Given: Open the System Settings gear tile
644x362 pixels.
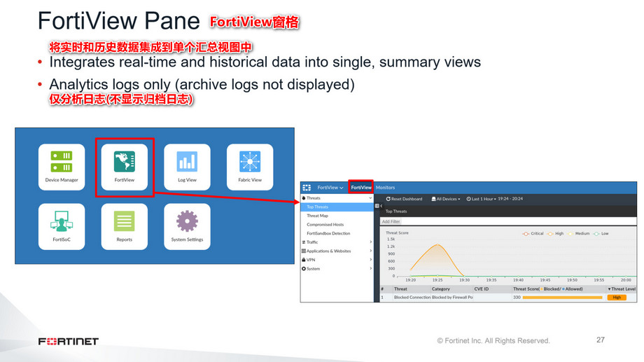Looking at the screenshot, I should (x=188, y=226).
